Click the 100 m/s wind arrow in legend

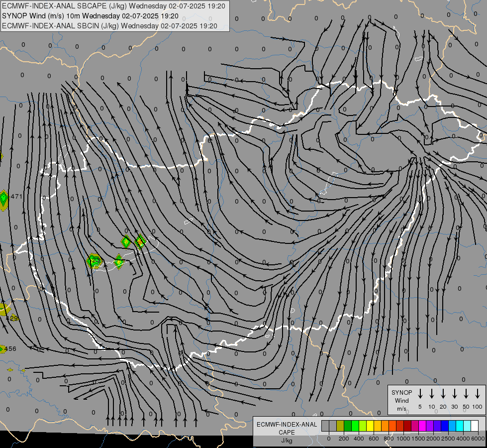(478, 393)
